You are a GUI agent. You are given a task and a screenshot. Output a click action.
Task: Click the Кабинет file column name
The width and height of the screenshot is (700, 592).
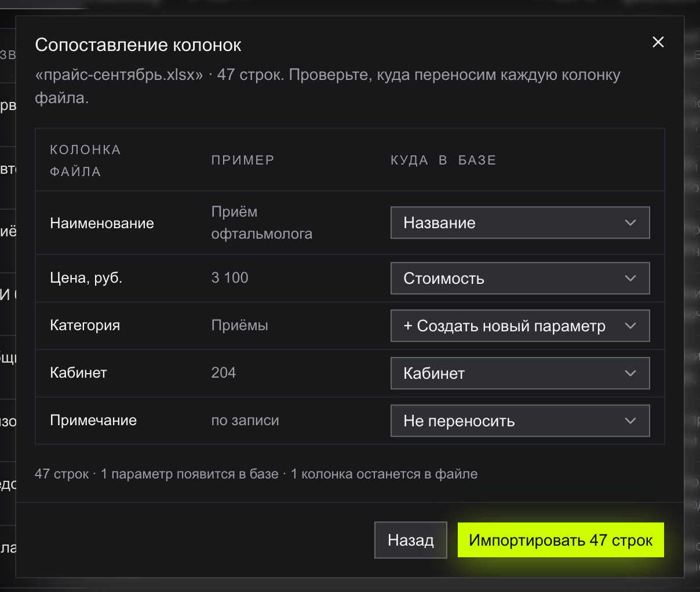78,372
